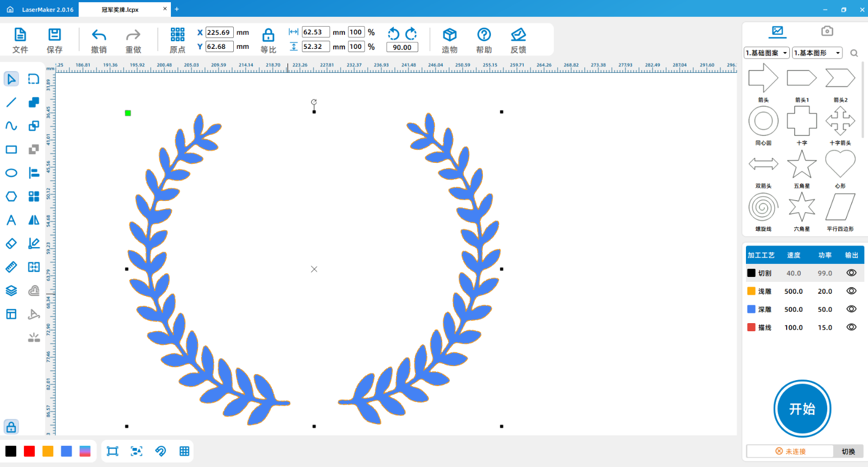Toggle visibility of 深雕 layer
The height and width of the screenshot is (467, 868).
(x=851, y=309)
